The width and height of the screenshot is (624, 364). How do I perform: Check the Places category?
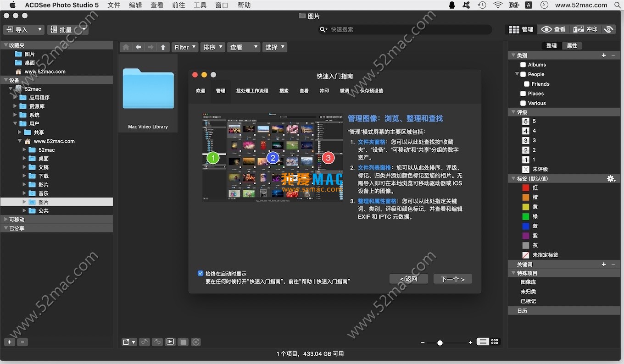tap(523, 94)
